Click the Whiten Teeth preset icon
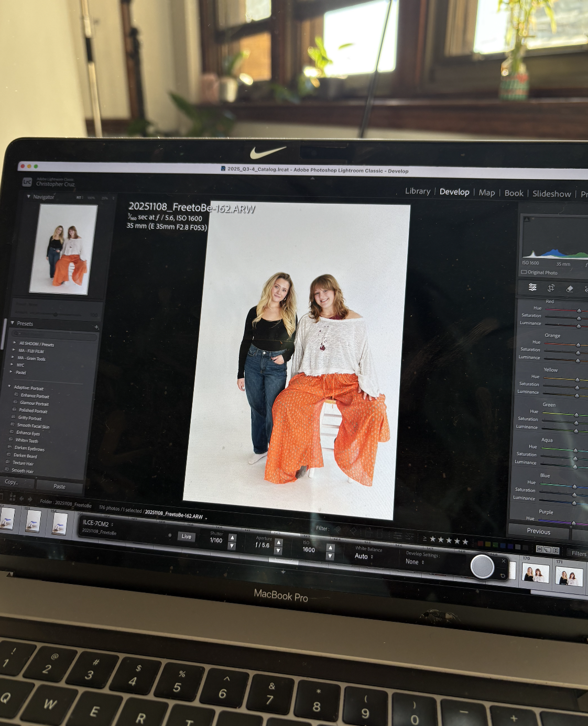Image resolution: width=588 pixels, height=726 pixels. pos(12,439)
